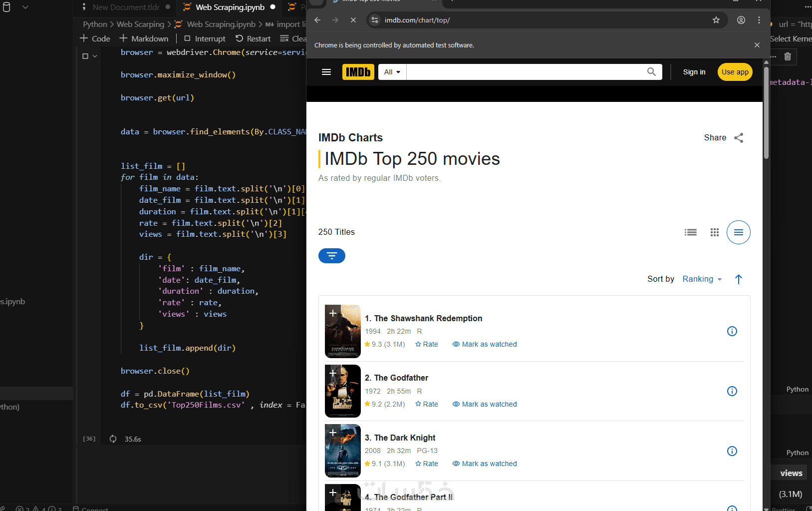Screen dimensions: 812x511
Task: Rate The Dark Knight
Action: click(x=427, y=464)
